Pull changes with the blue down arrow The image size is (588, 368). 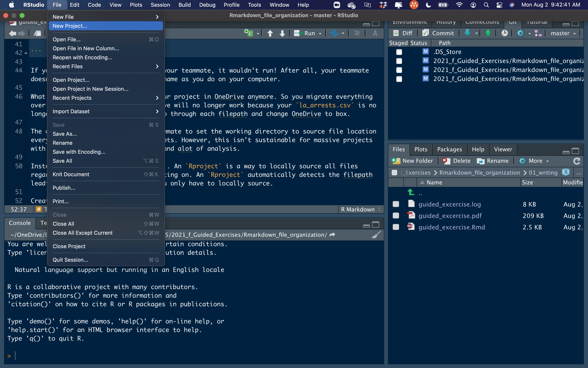467,33
